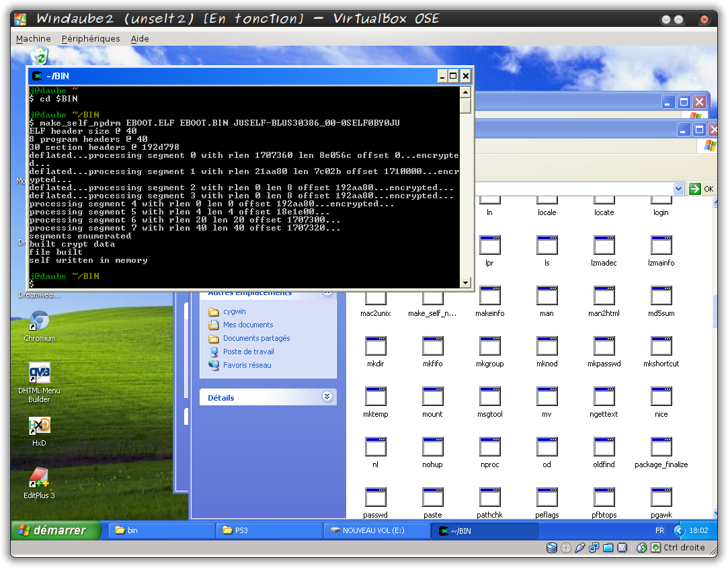Select the md5sum file icon

pyautogui.click(x=661, y=296)
